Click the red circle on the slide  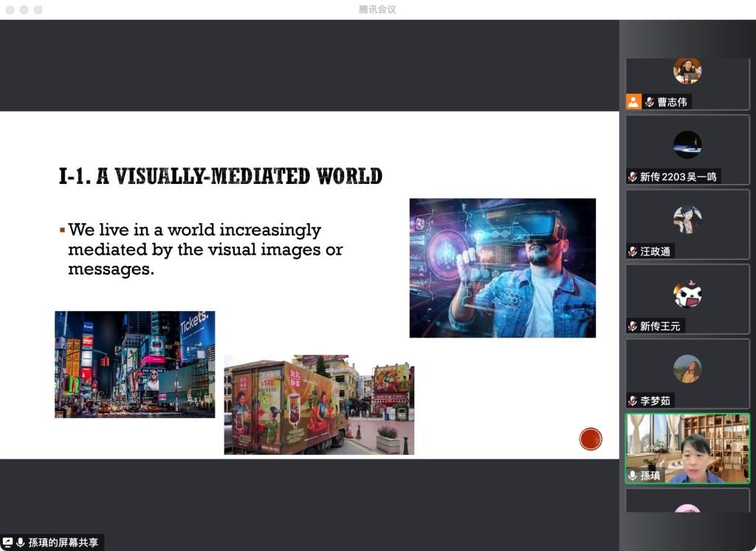(x=591, y=439)
